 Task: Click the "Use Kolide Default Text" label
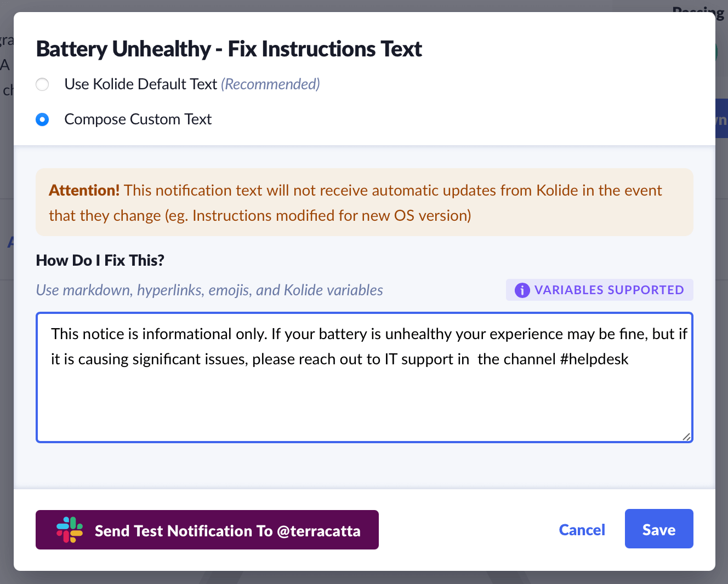[x=141, y=84]
